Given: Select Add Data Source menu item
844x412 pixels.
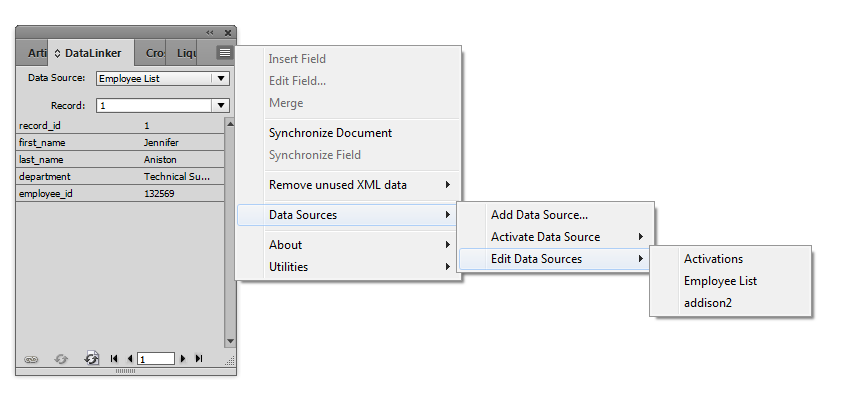Looking at the screenshot, I should [x=539, y=215].
